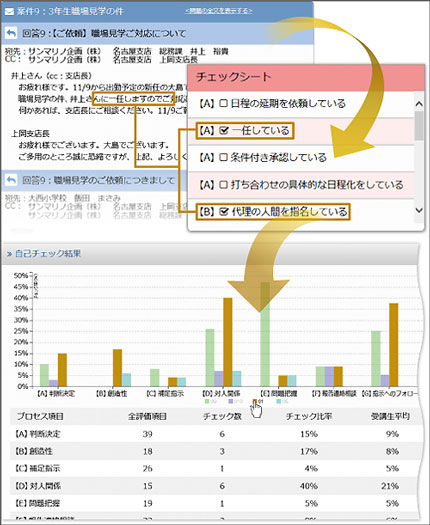Click the orange bar for 【D】対人関係
This screenshot has width=430, height=525.
(228, 342)
